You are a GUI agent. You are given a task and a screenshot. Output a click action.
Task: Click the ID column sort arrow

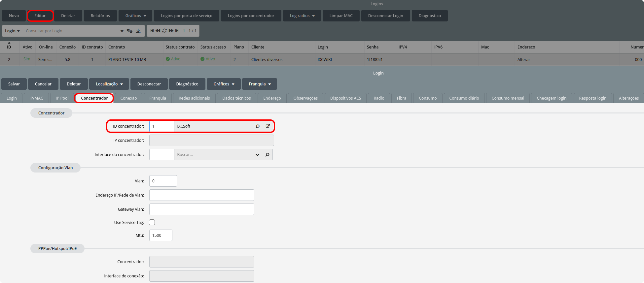coord(9,43)
